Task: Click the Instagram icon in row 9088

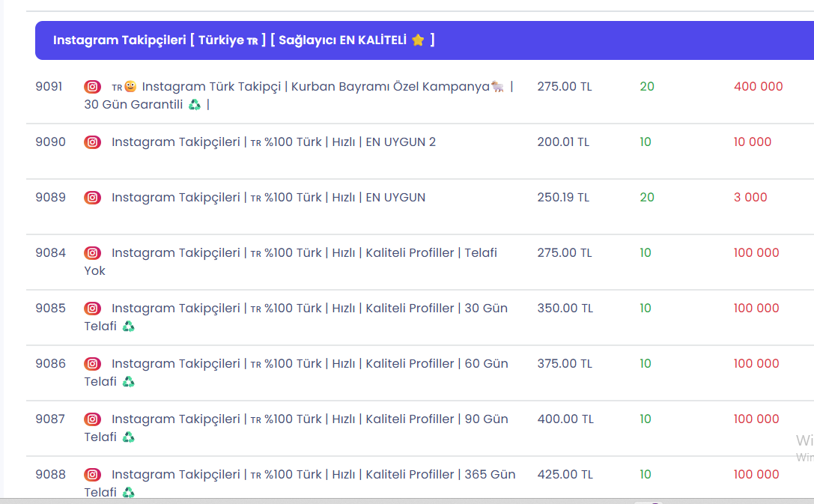Action: pos(92,475)
